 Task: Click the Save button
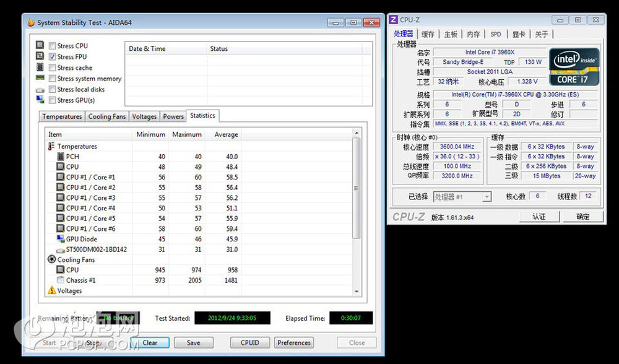tap(193, 343)
